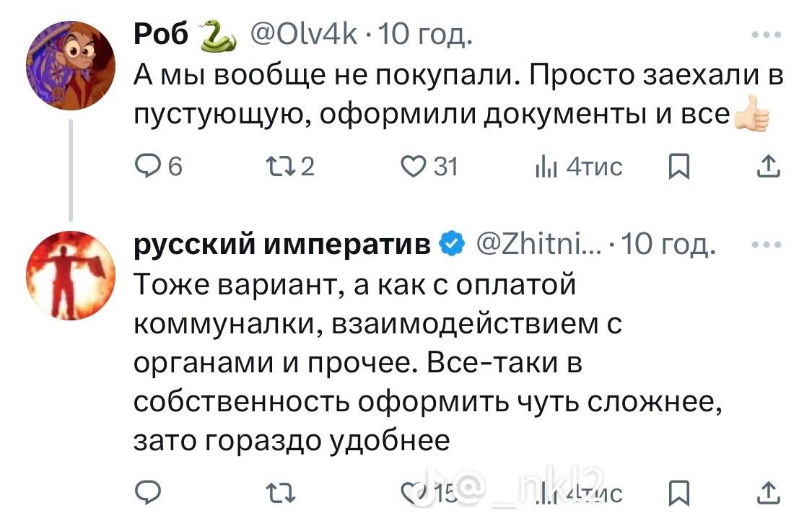Reply to Роб's tweet
812x521 pixels.
click(x=148, y=168)
